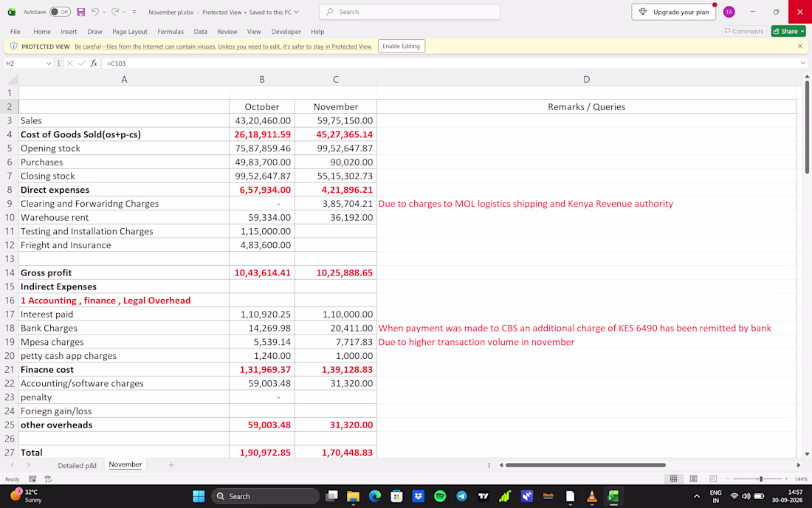This screenshot has width=812, height=508.
Task: Open the Developer tab
Action: [x=286, y=32]
